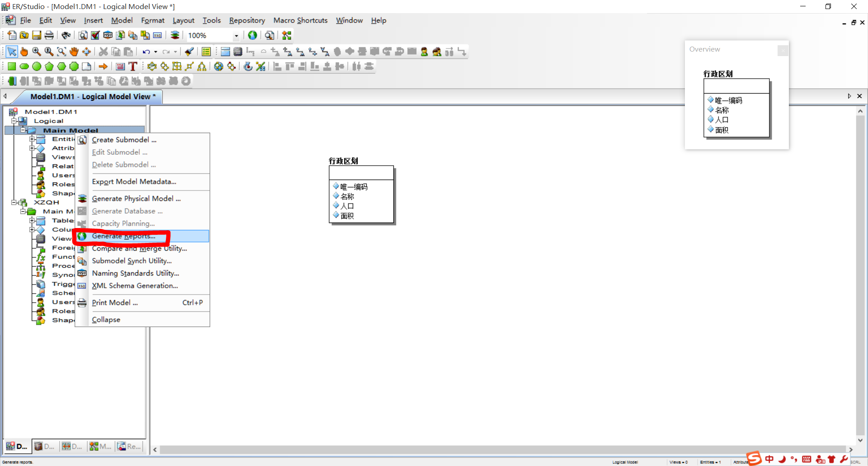Click Generate Physical Model menu entry
Image resolution: width=868 pixels, height=466 pixels.
136,199
